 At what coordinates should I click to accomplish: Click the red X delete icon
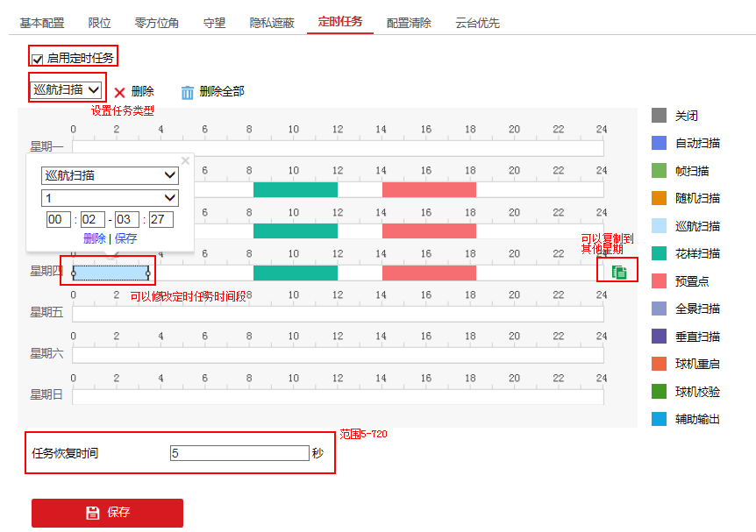(120, 92)
